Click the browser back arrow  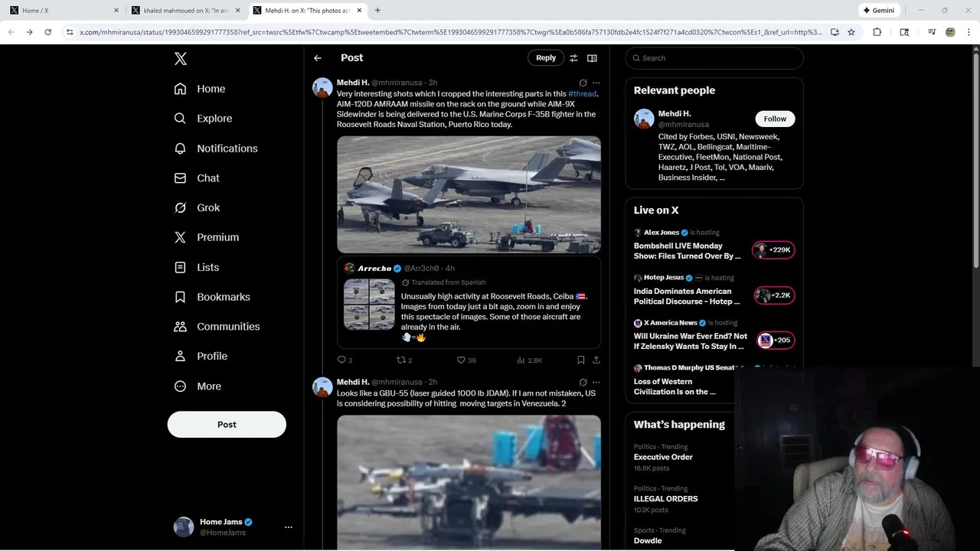(x=11, y=32)
